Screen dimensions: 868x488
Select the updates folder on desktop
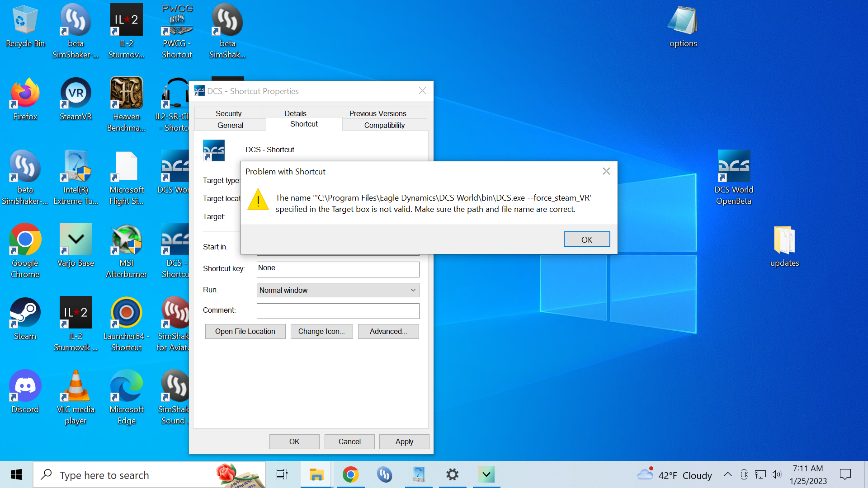pos(784,247)
